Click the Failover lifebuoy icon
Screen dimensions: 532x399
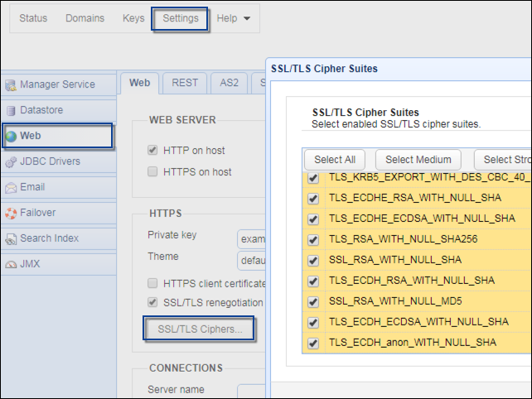pyautogui.click(x=11, y=213)
